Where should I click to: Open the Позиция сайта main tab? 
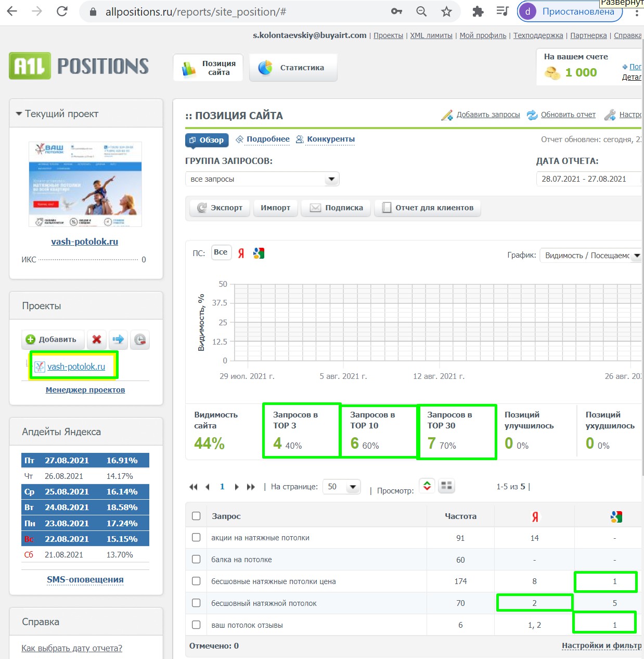click(x=209, y=68)
